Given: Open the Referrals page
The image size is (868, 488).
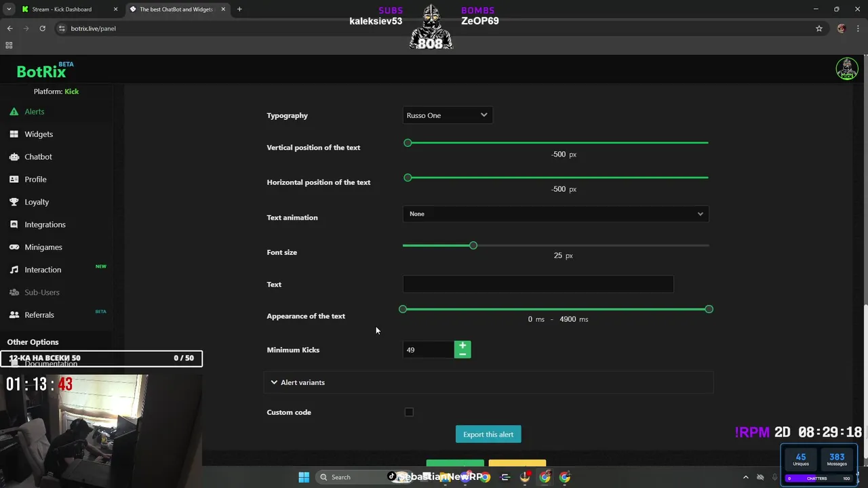Looking at the screenshot, I should (x=39, y=315).
